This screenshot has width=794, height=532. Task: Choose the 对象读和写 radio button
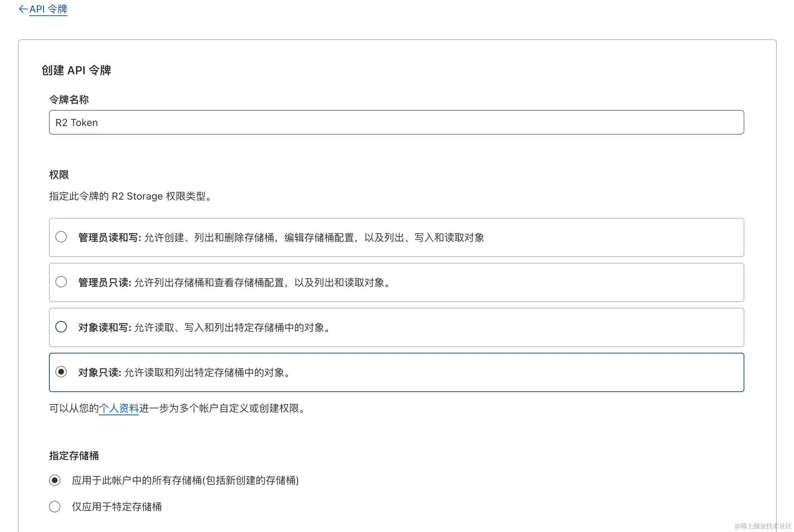pyautogui.click(x=61, y=327)
